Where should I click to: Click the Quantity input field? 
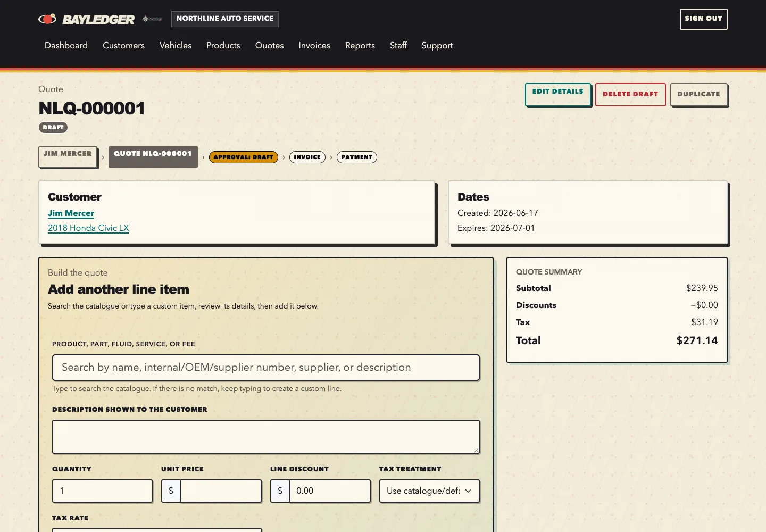coord(102,491)
